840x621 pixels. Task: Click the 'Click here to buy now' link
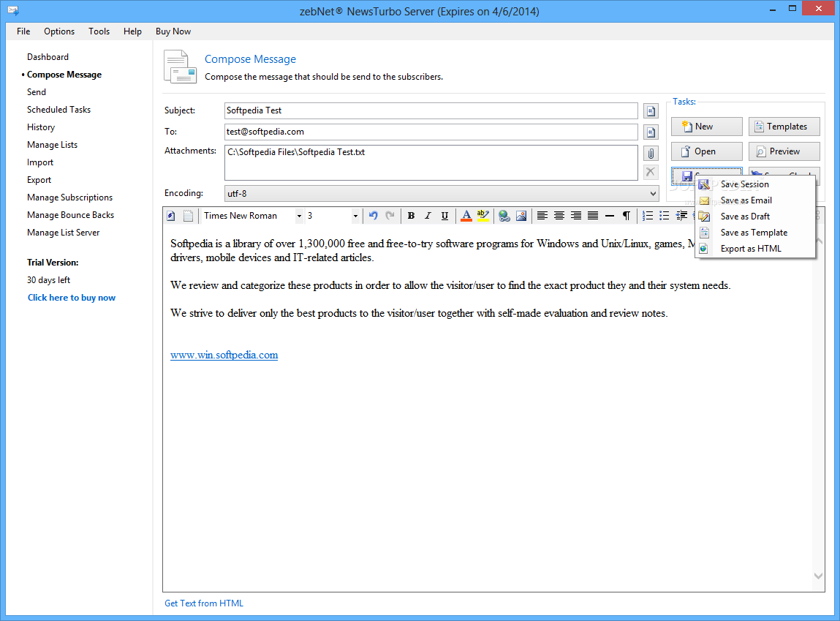(x=71, y=298)
